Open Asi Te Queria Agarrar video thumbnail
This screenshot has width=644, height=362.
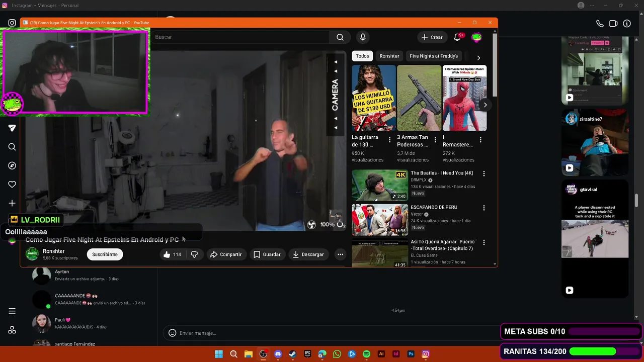click(380, 253)
